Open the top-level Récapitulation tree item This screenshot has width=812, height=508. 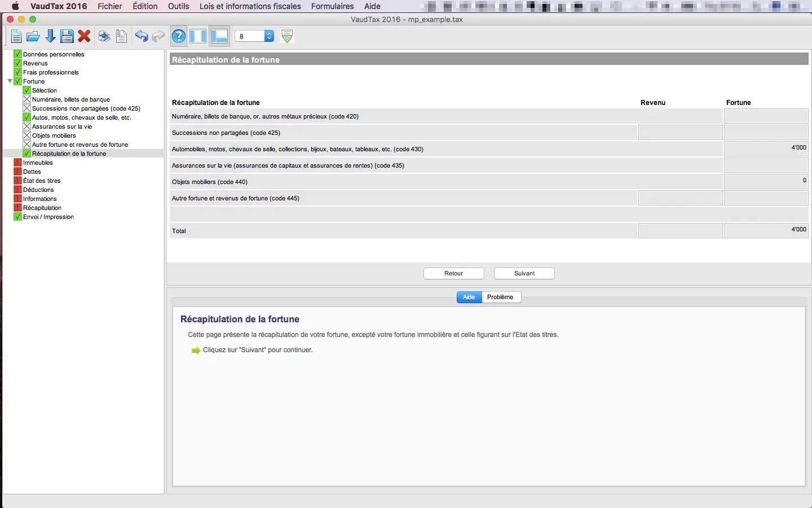pos(42,208)
